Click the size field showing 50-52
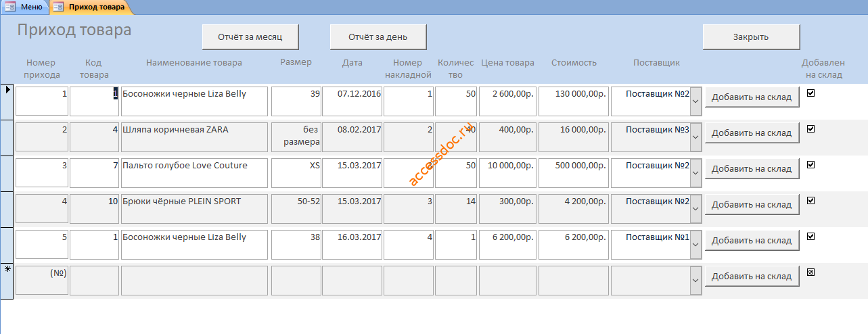 (296, 208)
